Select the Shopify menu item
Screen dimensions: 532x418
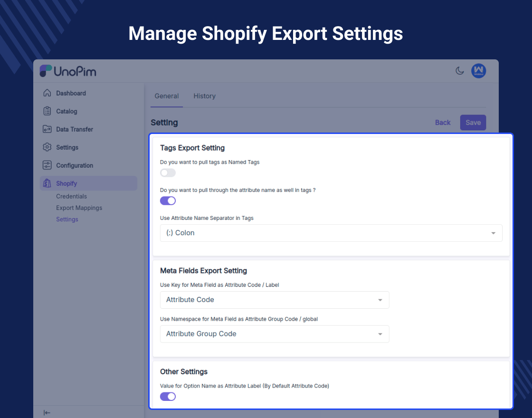tap(88, 183)
